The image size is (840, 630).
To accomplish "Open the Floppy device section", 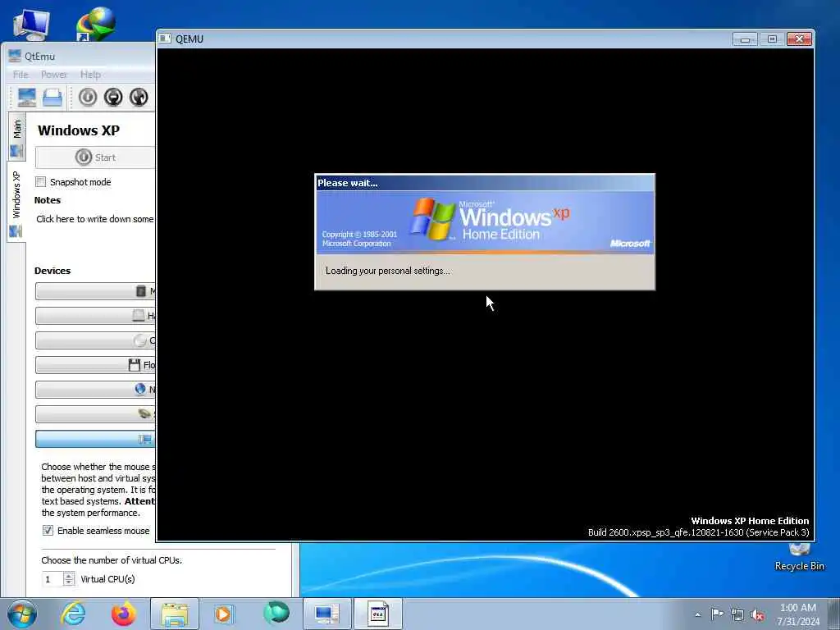I will tap(95, 365).
